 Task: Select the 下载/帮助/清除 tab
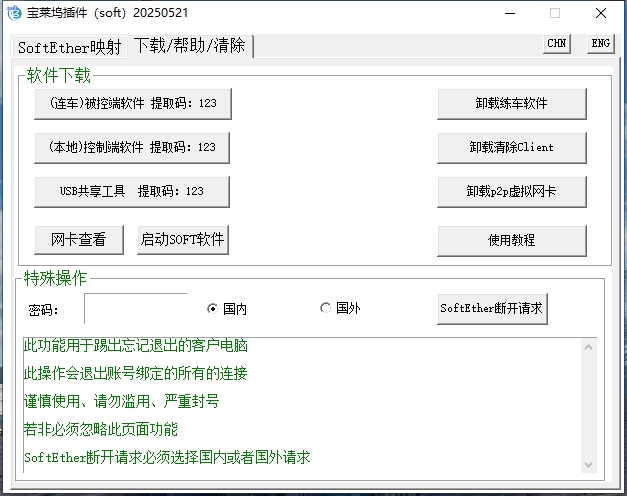(190, 46)
